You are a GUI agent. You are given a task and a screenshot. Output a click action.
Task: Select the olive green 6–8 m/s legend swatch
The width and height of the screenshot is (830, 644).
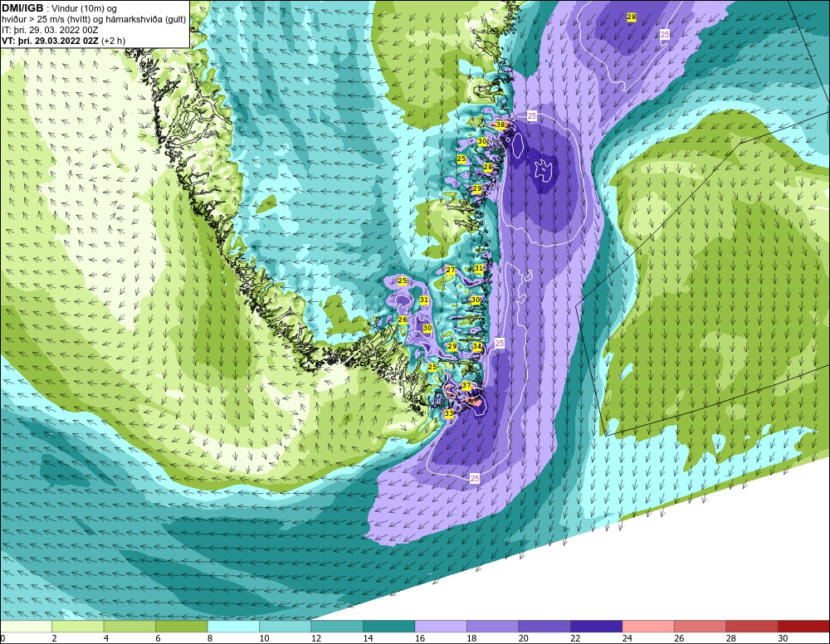coord(182,627)
